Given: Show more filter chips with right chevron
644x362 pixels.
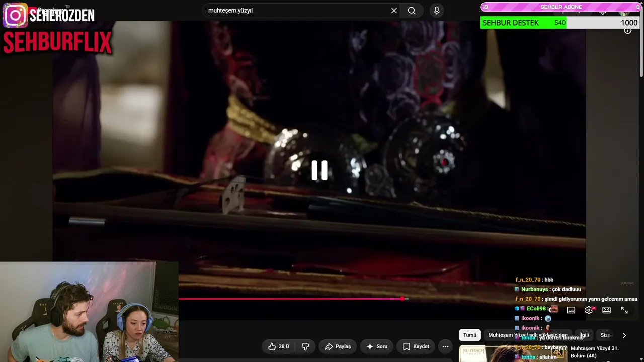Looking at the screenshot, I should pyautogui.click(x=624, y=335).
